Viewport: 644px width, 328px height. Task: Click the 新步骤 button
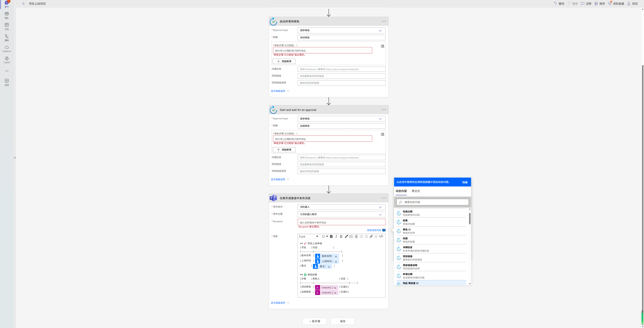click(314, 321)
